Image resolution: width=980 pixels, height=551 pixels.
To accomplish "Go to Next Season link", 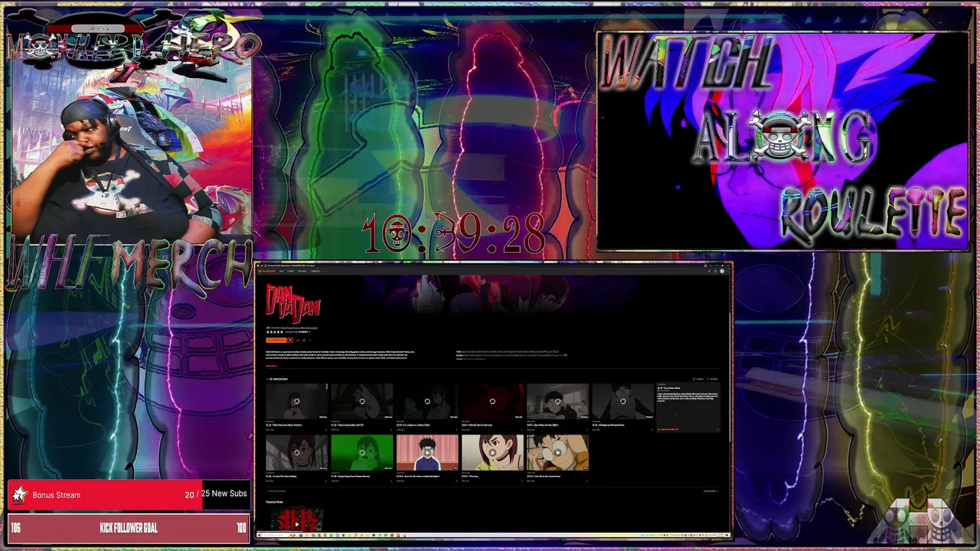I will coord(711,491).
